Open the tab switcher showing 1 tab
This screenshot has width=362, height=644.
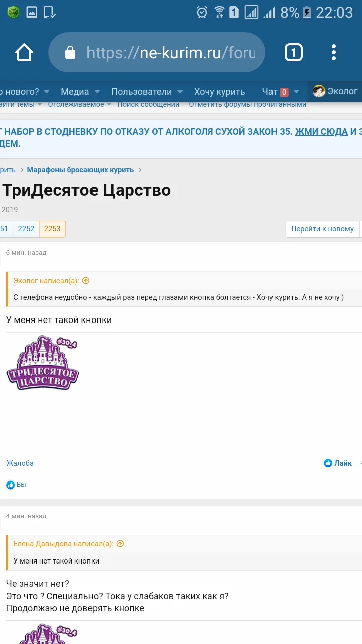tap(294, 52)
